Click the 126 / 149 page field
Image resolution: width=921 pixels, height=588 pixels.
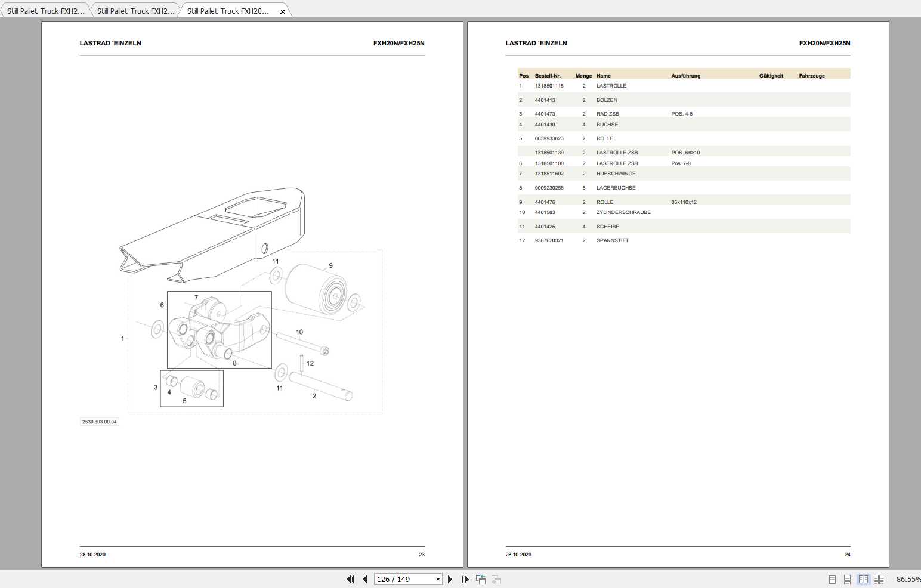pos(403,579)
